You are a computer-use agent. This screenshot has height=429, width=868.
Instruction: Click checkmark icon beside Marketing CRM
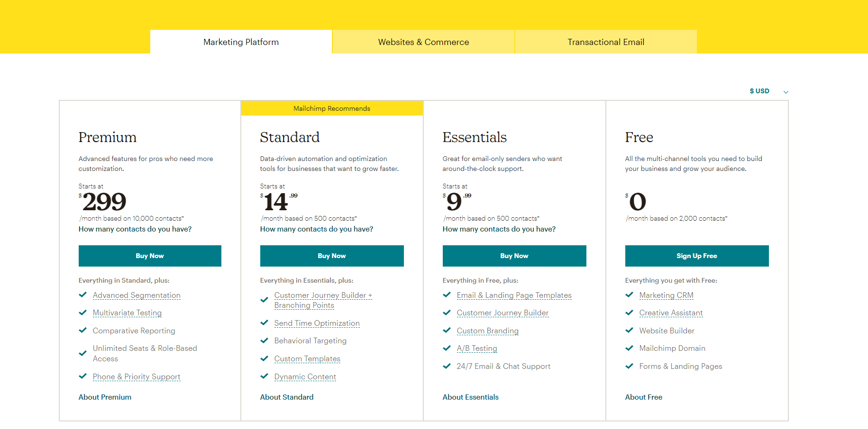coord(629,295)
